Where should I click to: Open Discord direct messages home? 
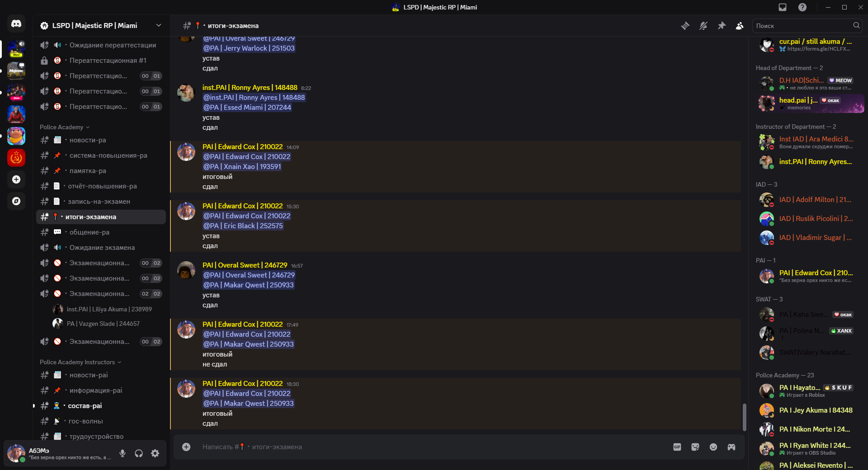point(16,23)
